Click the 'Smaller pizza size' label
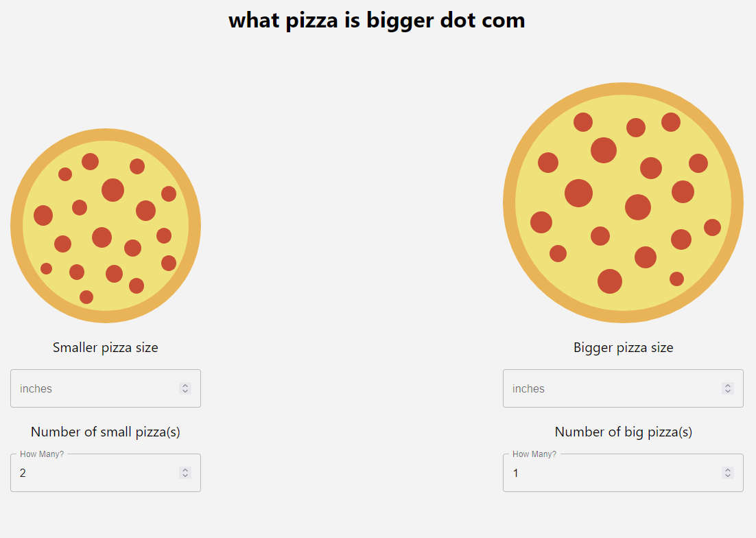Screen dimensions: 756x538 [x=106, y=348]
